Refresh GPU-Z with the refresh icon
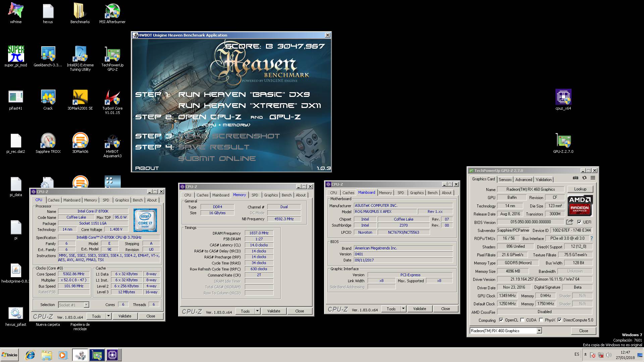644x362 pixels. coord(584,178)
